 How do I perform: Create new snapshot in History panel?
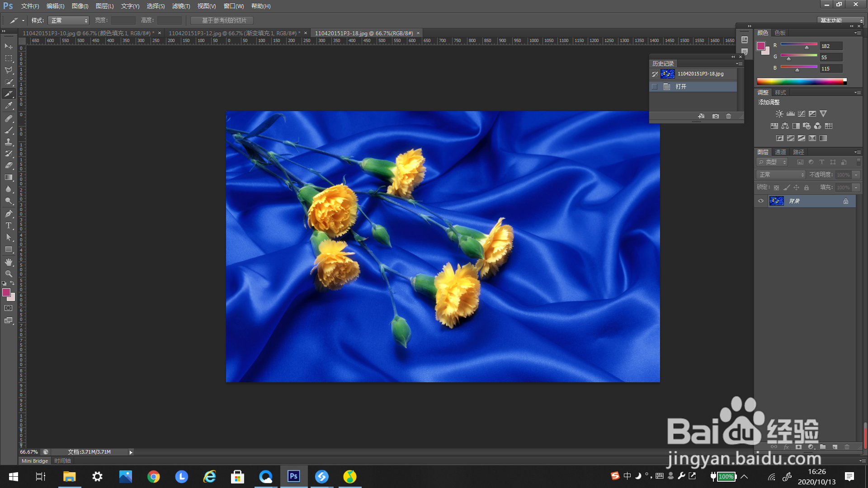coord(715,116)
